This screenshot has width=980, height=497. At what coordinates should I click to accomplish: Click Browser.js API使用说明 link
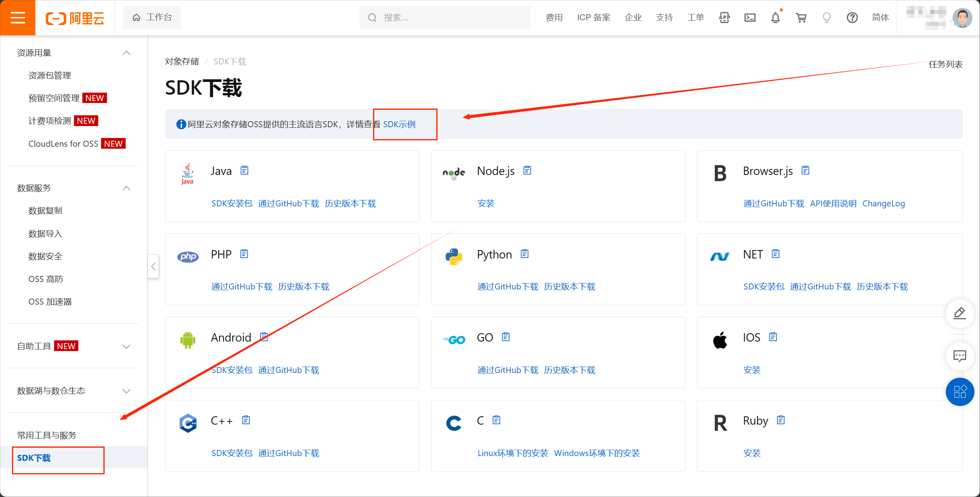833,203
